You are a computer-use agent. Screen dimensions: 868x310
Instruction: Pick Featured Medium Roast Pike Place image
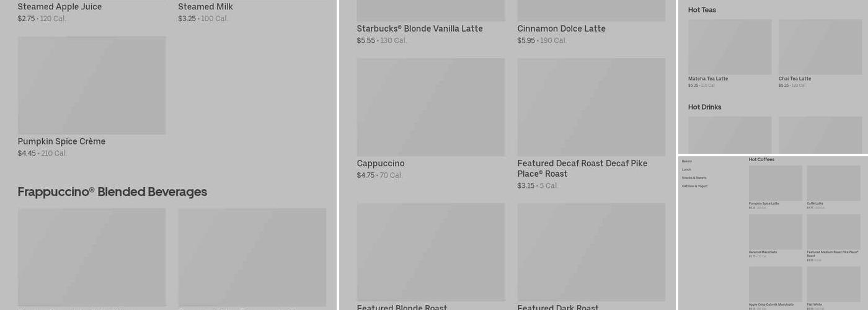pyautogui.click(x=833, y=232)
